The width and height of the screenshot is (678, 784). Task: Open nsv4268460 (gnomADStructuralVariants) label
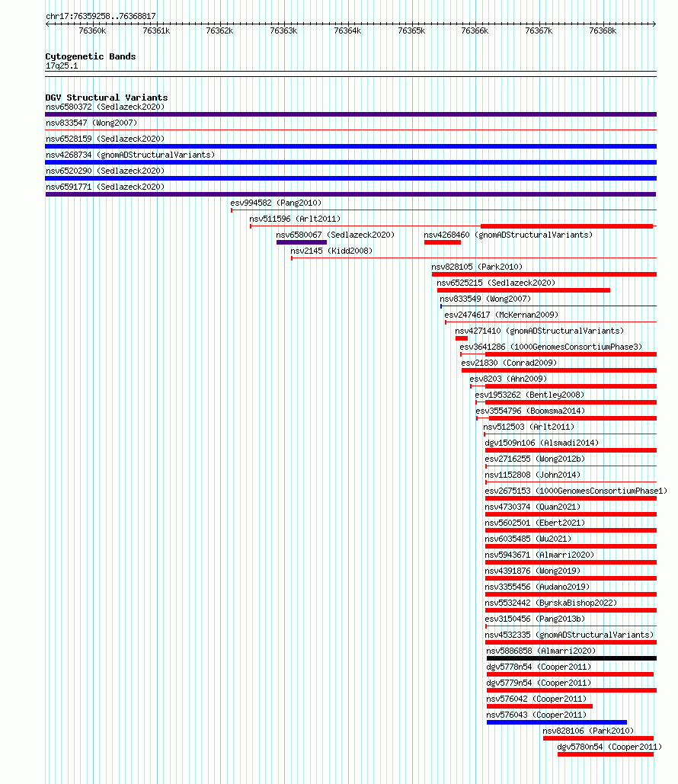[x=508, y=235]
